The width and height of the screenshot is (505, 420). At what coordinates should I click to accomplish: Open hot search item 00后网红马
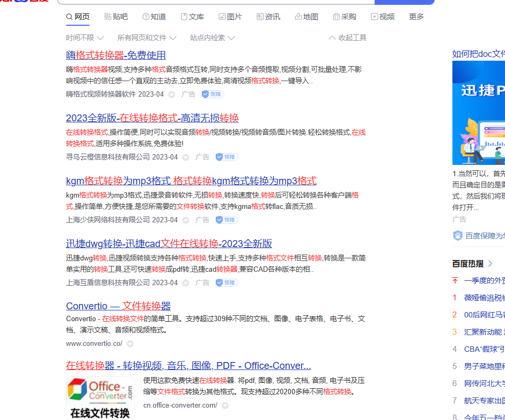tap(485, 315)
